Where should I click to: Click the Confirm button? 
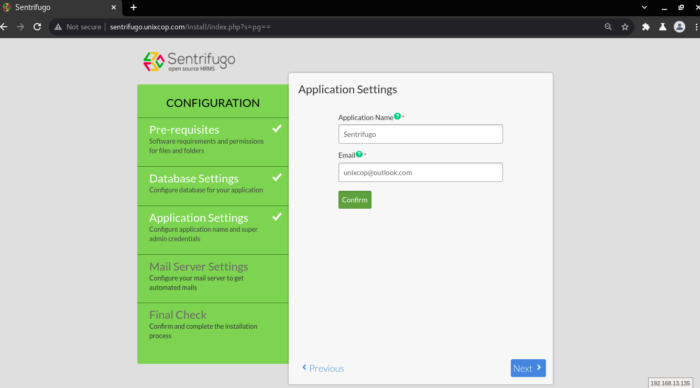pos(354,200)
